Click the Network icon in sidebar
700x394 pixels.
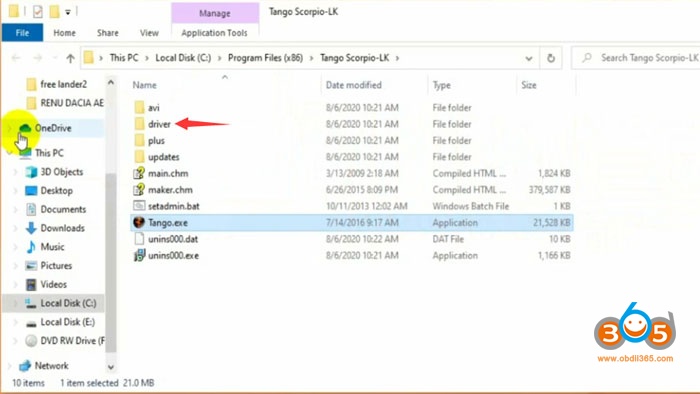click(25, 366)
